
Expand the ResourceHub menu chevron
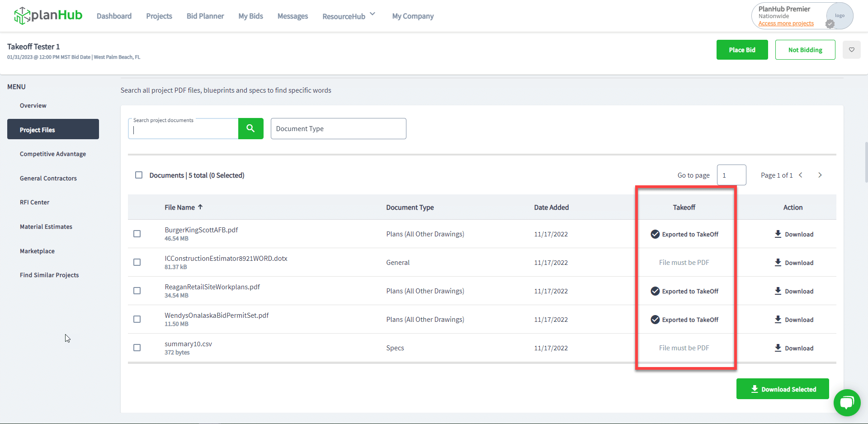pos(373,14)
